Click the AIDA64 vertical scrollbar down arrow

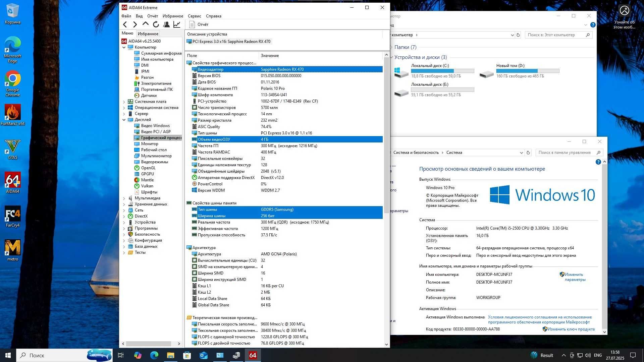coord(386,344)
